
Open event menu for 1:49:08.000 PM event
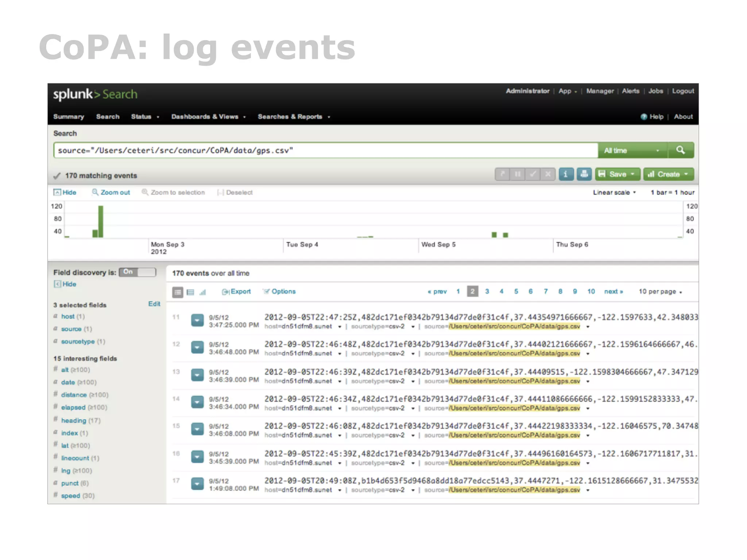[197, 484]
